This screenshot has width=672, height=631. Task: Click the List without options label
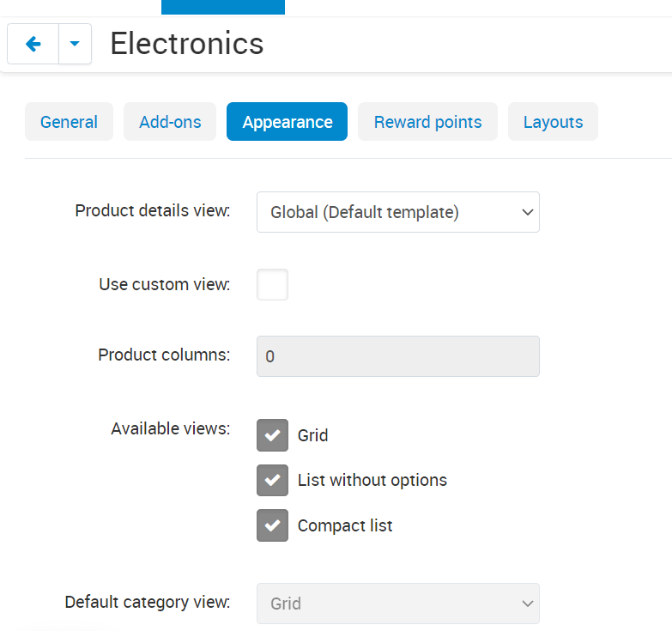click(372, 480)
